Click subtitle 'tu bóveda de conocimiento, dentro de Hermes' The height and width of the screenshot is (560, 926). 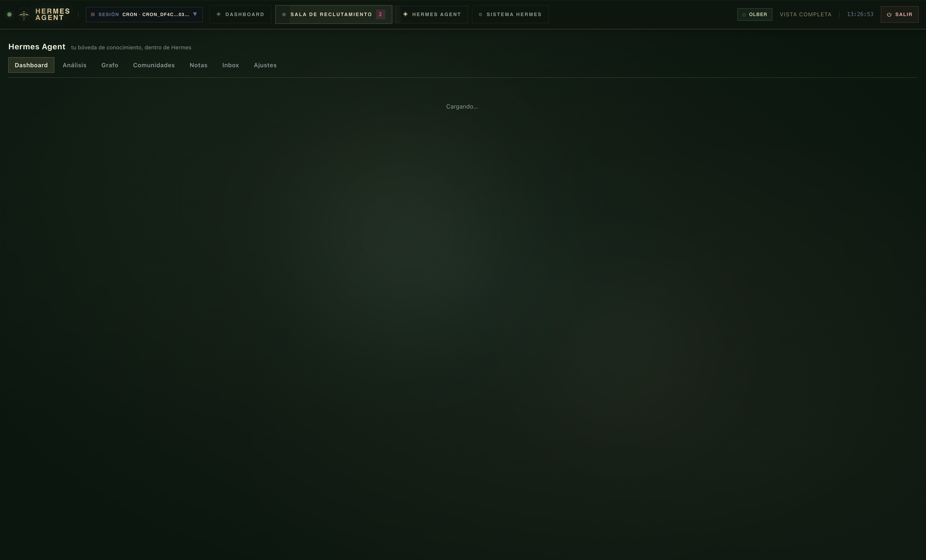[x=131, y=47]
